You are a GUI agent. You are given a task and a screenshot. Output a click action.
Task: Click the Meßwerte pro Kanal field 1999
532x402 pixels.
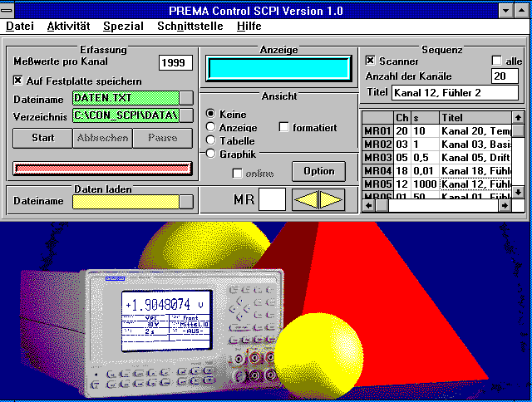click(175, 62)
